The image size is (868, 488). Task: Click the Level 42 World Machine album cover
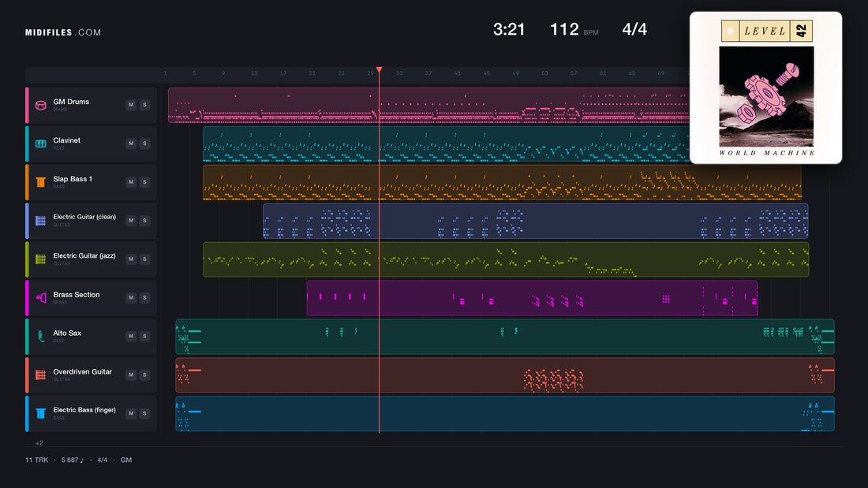click(765, 88)
